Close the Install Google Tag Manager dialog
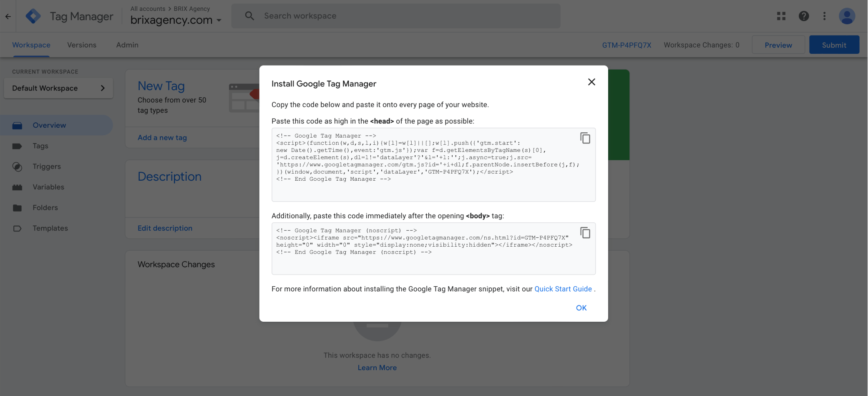This screenshot has width=868, height=396. (x=591, y=82)
